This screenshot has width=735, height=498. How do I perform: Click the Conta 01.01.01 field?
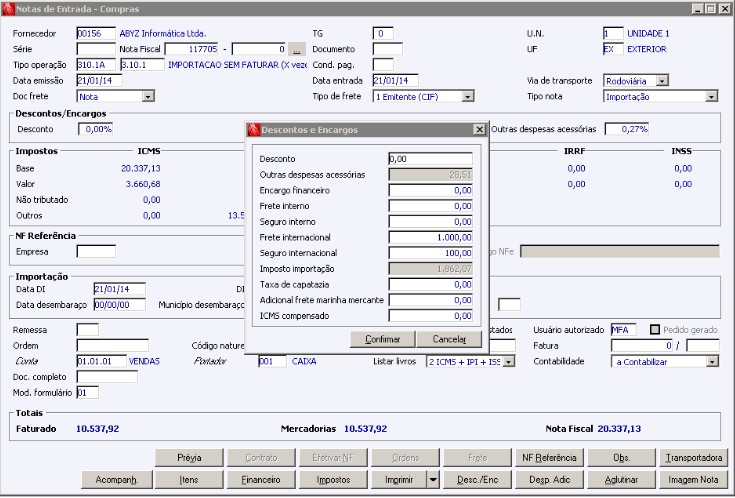point(101,362)
